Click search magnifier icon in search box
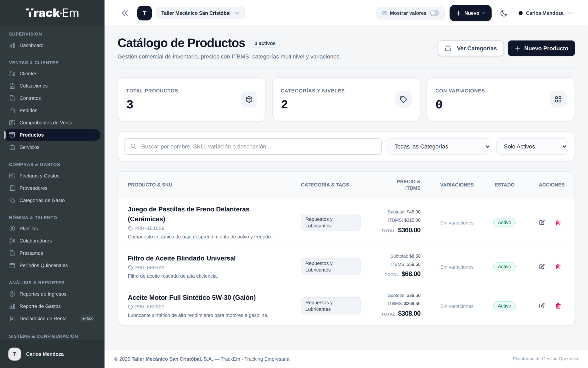Image resolution: width=588 pixels, height=368 pixels. [133, 146]
